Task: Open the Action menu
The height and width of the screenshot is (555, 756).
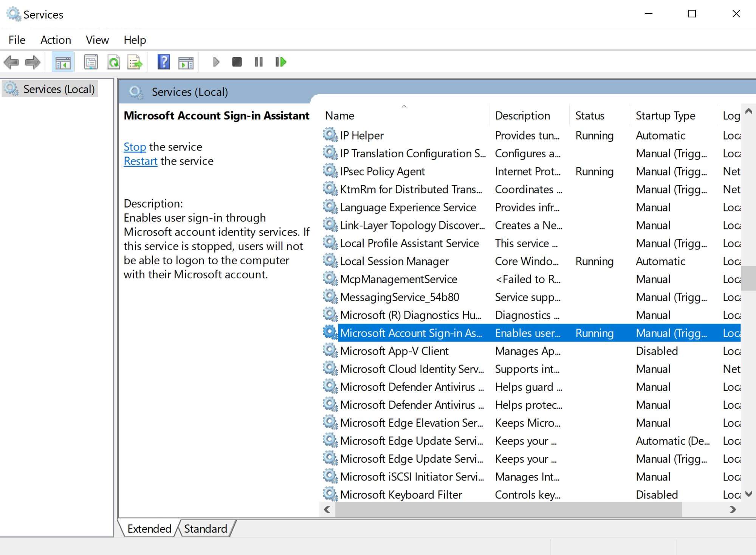Action: pyautogui.click(x=55, y=40)
